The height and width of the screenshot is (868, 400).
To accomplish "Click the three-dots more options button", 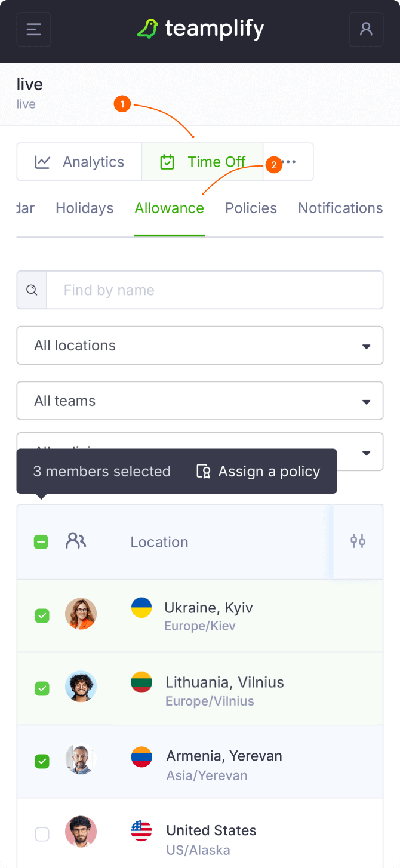I will [x=289, y=162].
